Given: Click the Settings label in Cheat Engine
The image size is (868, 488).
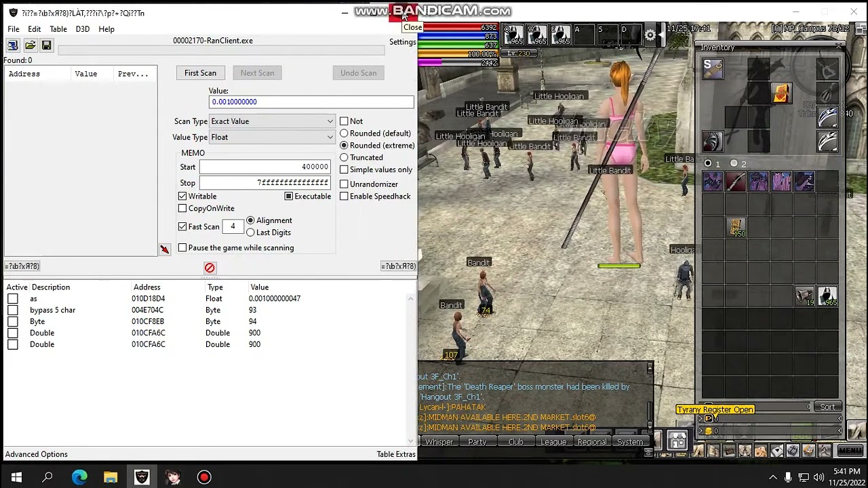Looking at the screenshot, I should point(403,42).
